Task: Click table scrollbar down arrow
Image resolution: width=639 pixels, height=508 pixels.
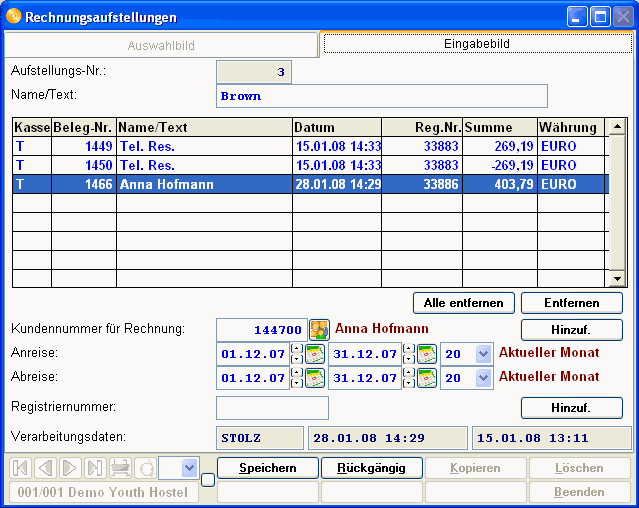Action: (617, 279)
